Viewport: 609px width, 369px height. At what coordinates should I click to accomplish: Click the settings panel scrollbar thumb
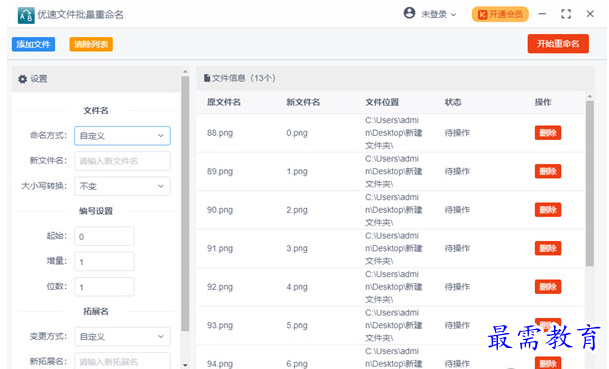pos(185,204)
